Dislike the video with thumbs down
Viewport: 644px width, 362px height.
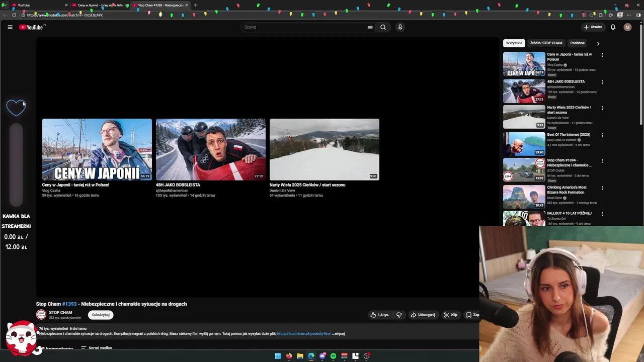399,315
